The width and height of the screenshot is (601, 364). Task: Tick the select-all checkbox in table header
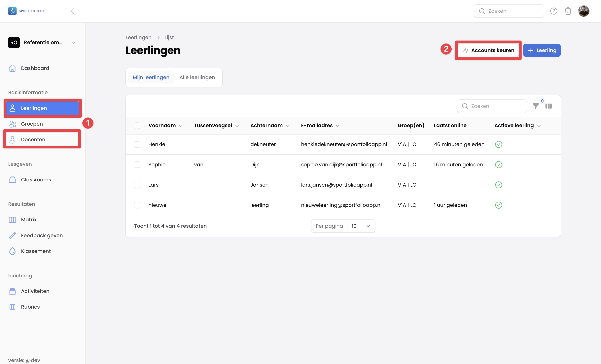tap(137, 126)
